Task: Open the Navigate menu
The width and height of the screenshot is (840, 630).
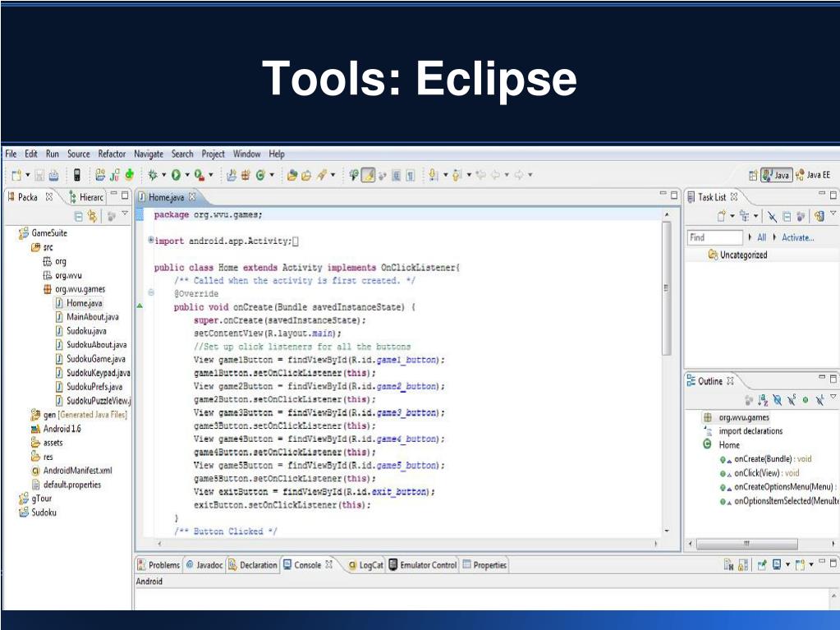Action: click(149, 154)
